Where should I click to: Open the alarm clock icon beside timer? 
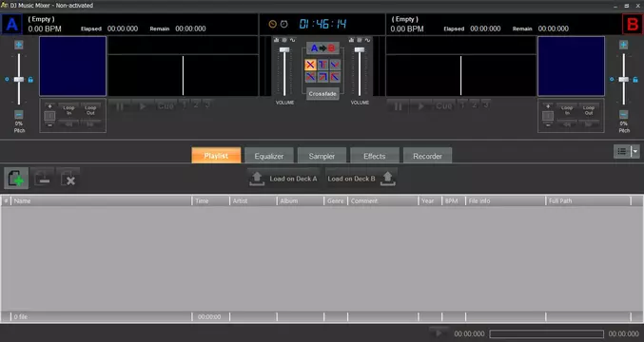283,24
